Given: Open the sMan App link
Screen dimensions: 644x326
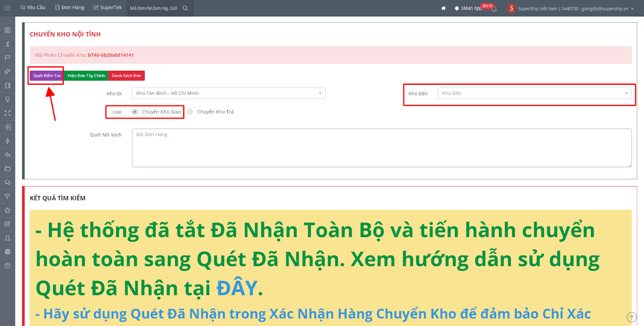Looking at the screenshot, I should tap(468, 8).
